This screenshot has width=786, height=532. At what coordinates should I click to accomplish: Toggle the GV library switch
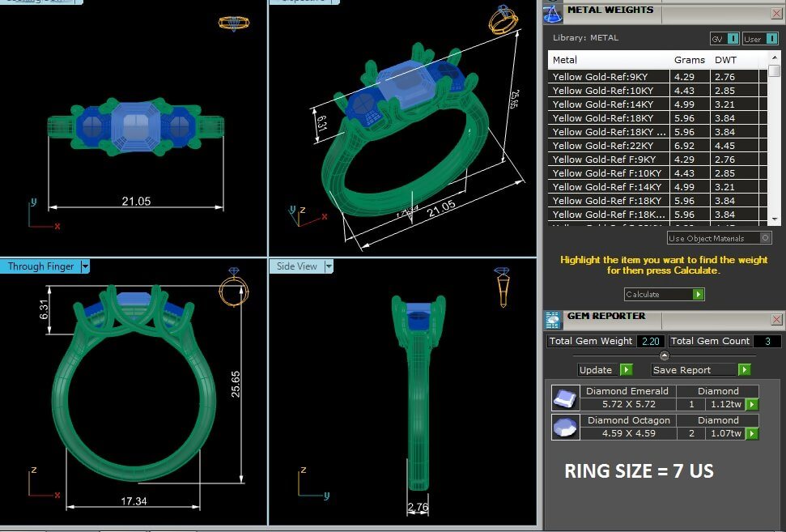724,38
